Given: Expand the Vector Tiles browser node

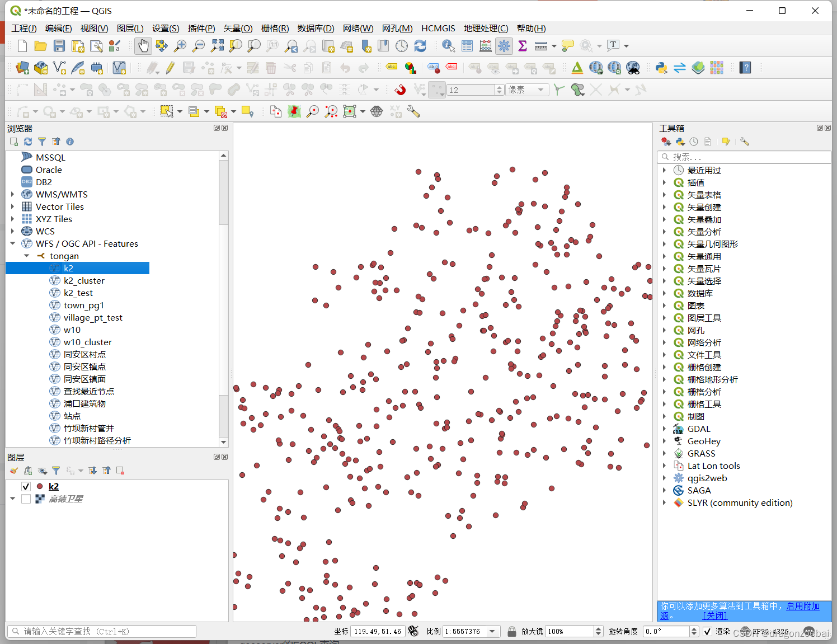Looking at the screenshot, I should click(12, 206).
